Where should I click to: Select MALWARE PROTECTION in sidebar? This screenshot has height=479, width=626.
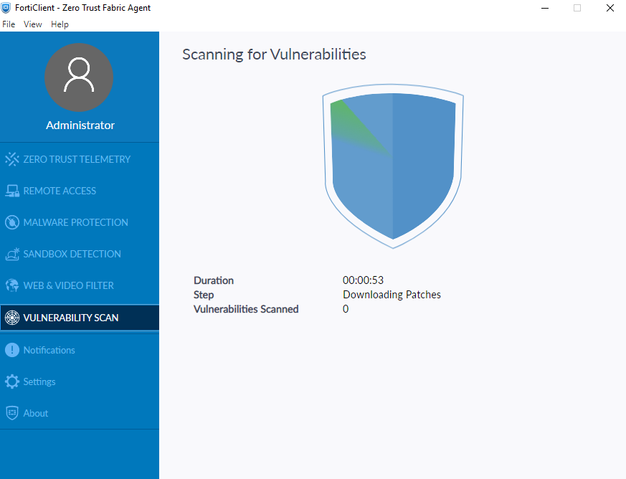pyautogui.click(x=79, y=222)
